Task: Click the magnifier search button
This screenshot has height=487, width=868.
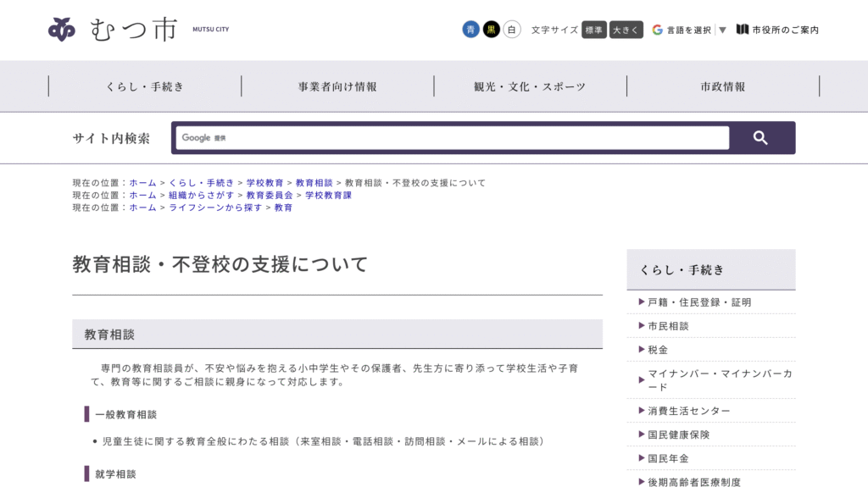Action: [x=760, y=138]
